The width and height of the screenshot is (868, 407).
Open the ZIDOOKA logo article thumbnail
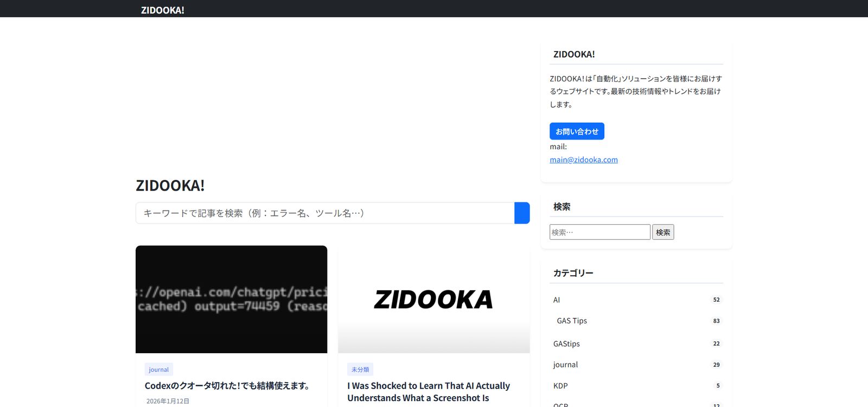coord(434,300)
